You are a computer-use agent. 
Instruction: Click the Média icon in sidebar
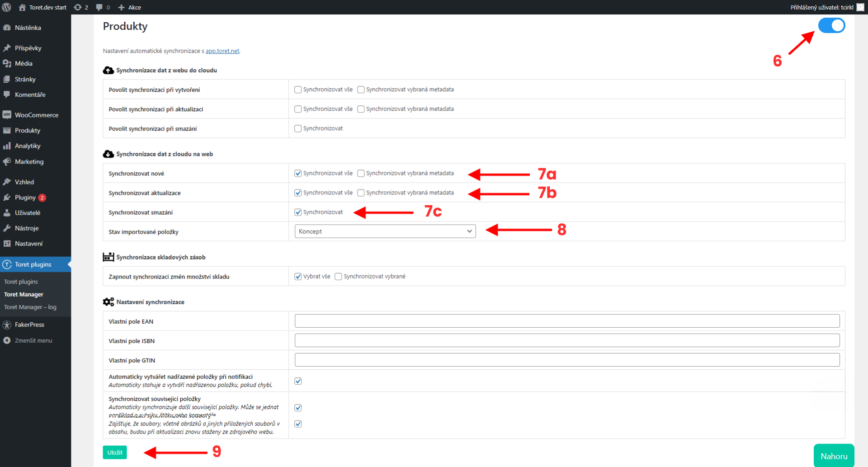[7, 63]
